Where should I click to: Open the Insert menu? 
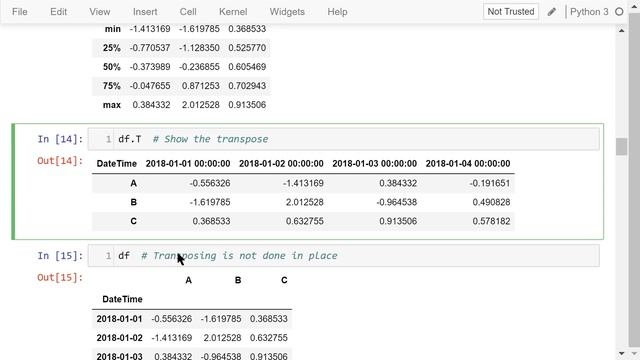145,12
